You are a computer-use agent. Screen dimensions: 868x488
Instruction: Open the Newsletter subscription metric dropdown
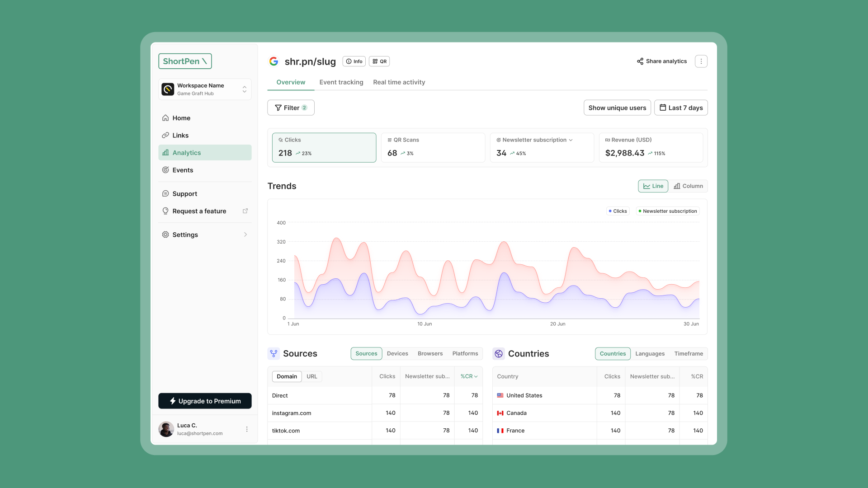click(571, 140)
